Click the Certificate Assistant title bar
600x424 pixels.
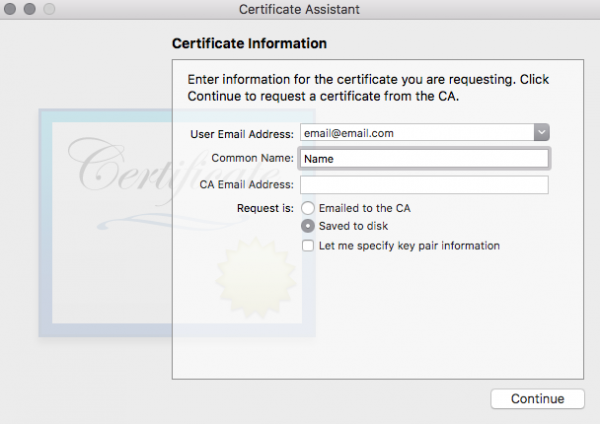(x=299, y=10)
